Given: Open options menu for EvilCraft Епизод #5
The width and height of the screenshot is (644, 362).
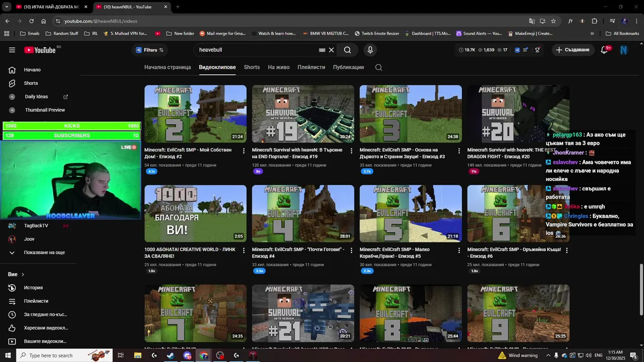Looking at the screenshot, I should (459, 250).
